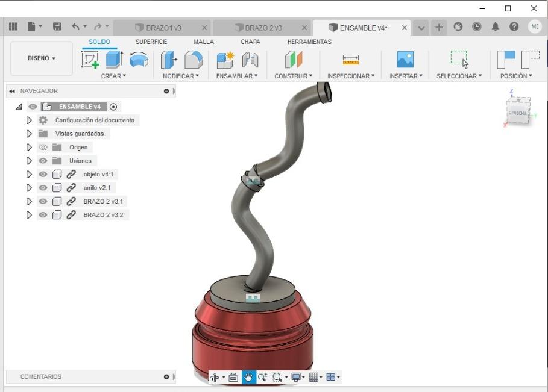The width and height of the screenshot is (548, 392).
Task: Close the ENSAMBLE v4 document tab
Action: click(405, 28)
